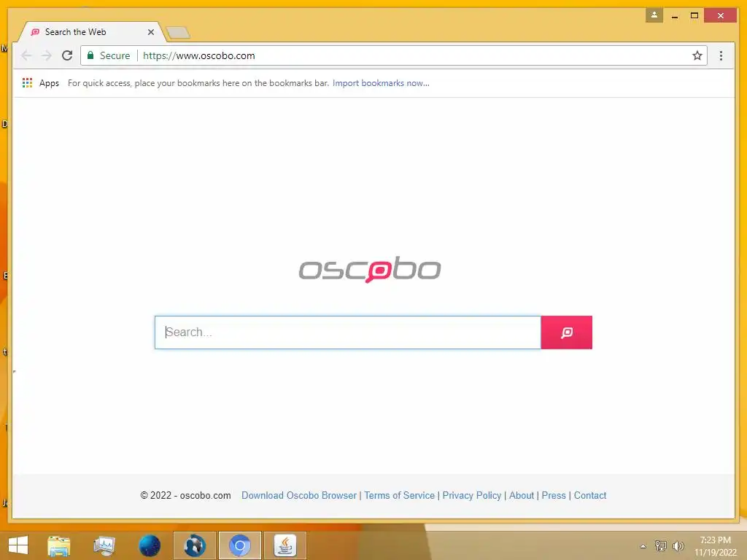
Task: Focus the Search input field
Action: pyautogui.click(x=348, y=332)
